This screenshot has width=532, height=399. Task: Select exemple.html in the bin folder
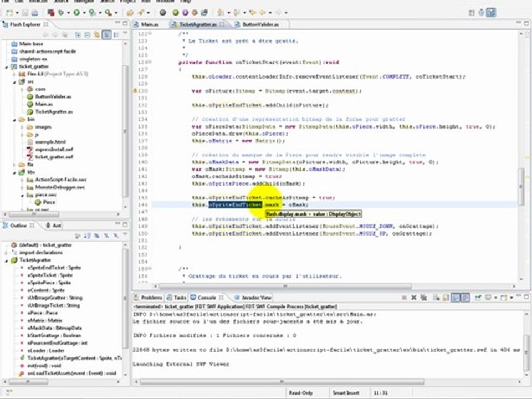point(50,142)
